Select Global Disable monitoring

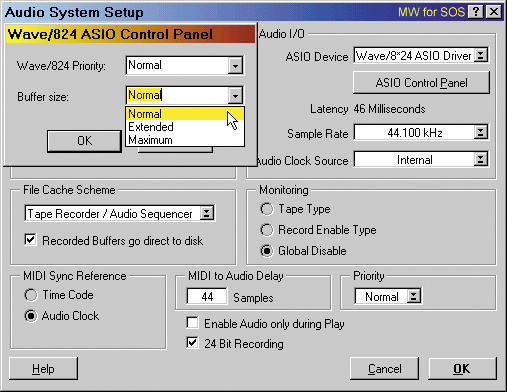coord(267,251)
